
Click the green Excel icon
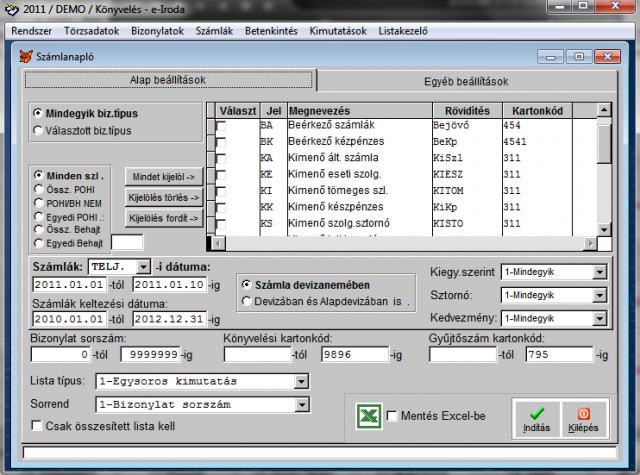point(369,416)
